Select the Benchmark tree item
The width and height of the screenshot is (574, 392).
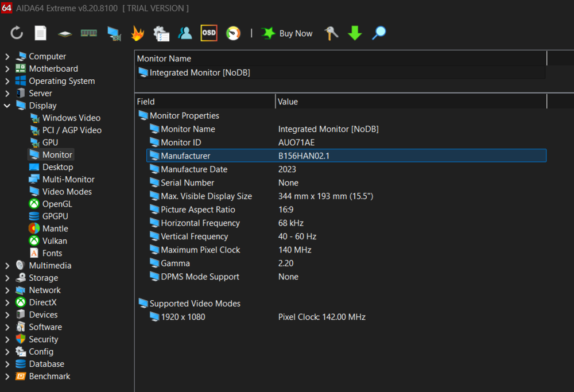click(43, 377)
